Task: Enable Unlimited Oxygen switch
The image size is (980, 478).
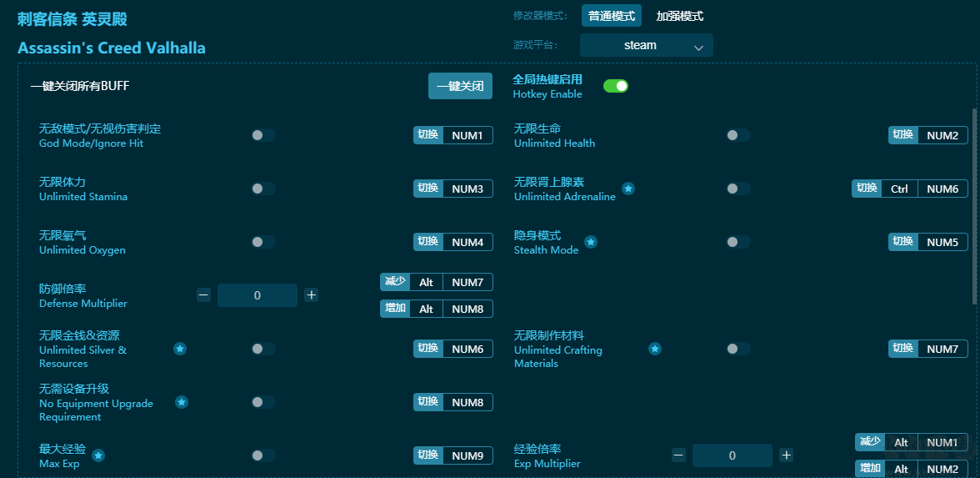Action: tap(263, 242)
